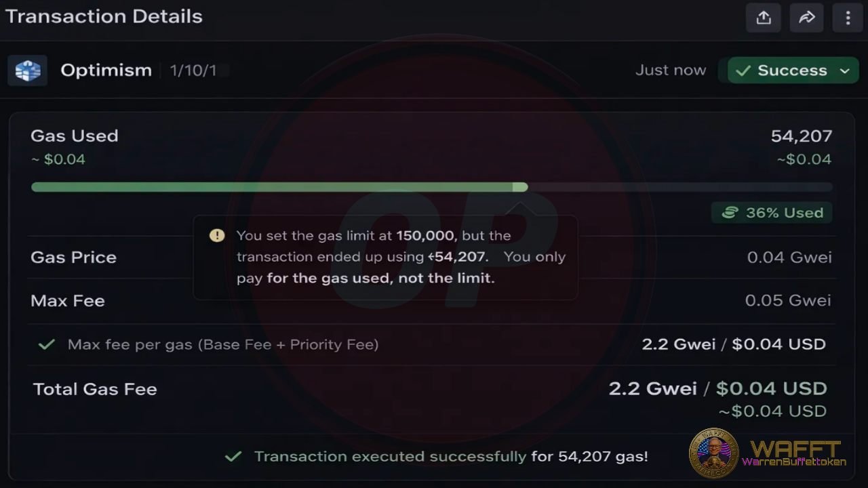Open the Success status dropdown
The height and width of the screenshot is (488, 868).
coord(791,70)
